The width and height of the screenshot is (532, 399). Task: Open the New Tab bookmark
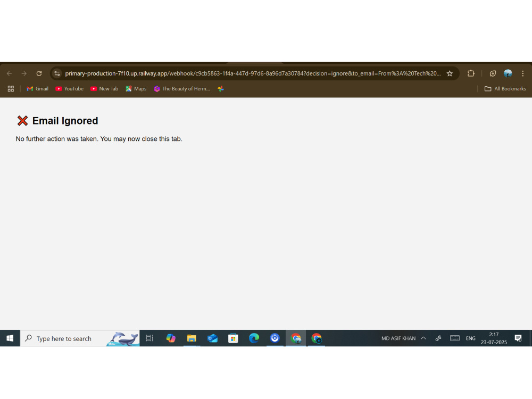click(x=104, y=88)
